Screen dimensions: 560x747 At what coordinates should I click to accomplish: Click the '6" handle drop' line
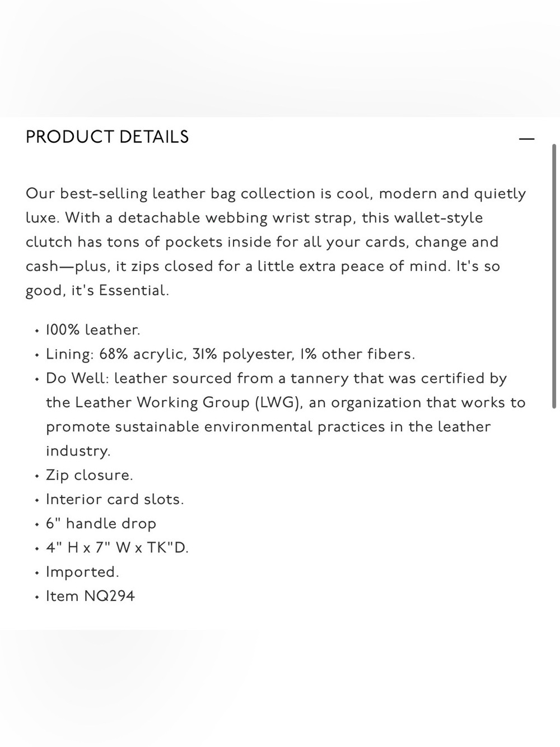click(101, 523)
